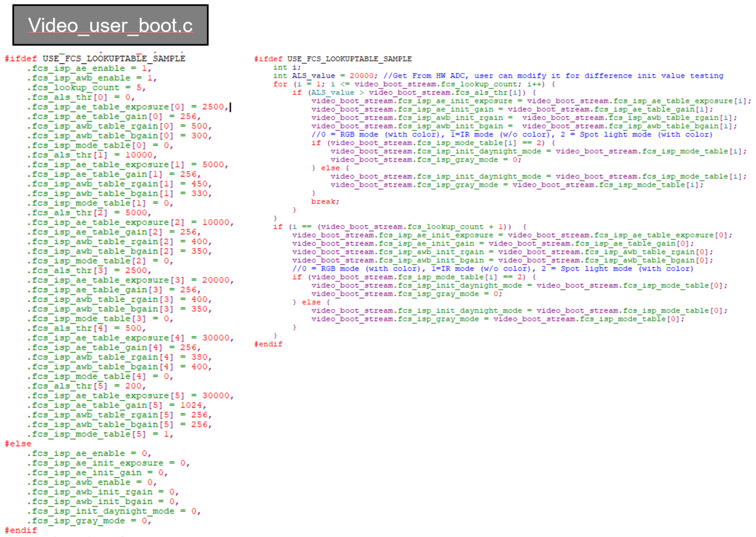Image resolution: width=756 pixels, height=537 pixels.
Task: Click the break; statement
Action: point(325,201)
